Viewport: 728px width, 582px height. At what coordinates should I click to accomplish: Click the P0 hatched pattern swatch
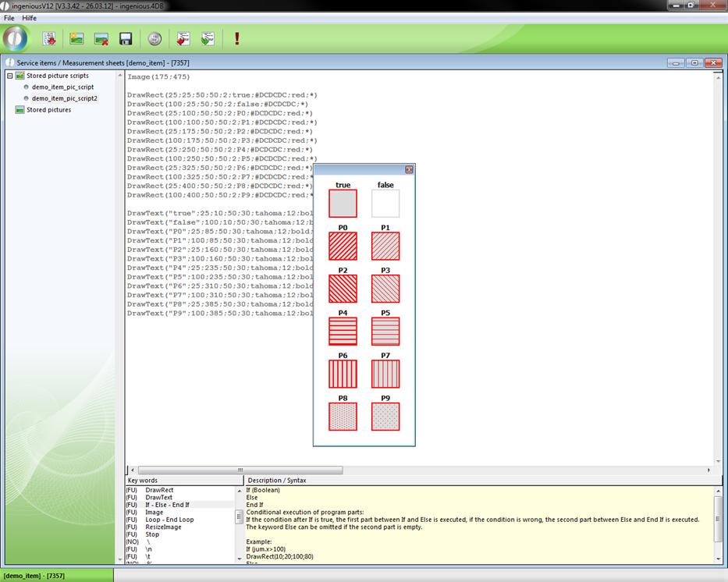click(343, 246)
